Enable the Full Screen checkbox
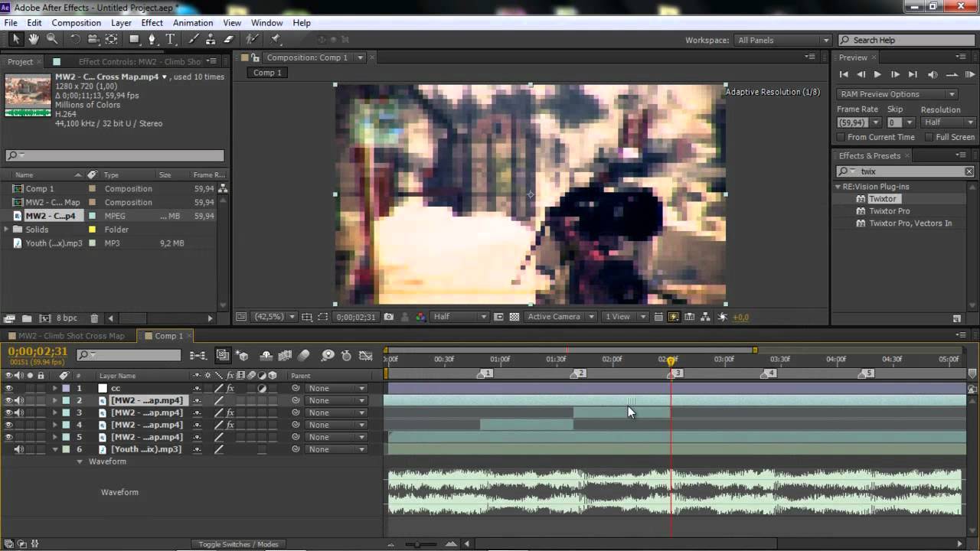Viewport: 980px width, 551px height. point(929,137)
